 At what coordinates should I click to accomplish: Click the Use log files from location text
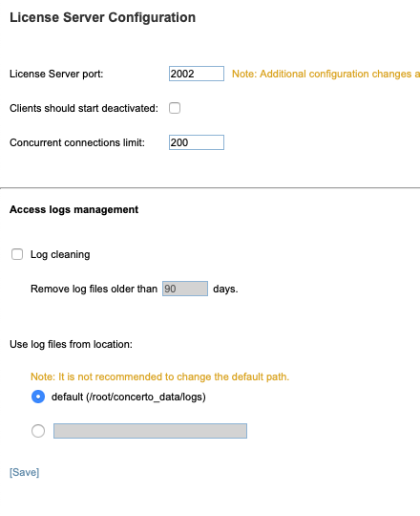(71, 344)
